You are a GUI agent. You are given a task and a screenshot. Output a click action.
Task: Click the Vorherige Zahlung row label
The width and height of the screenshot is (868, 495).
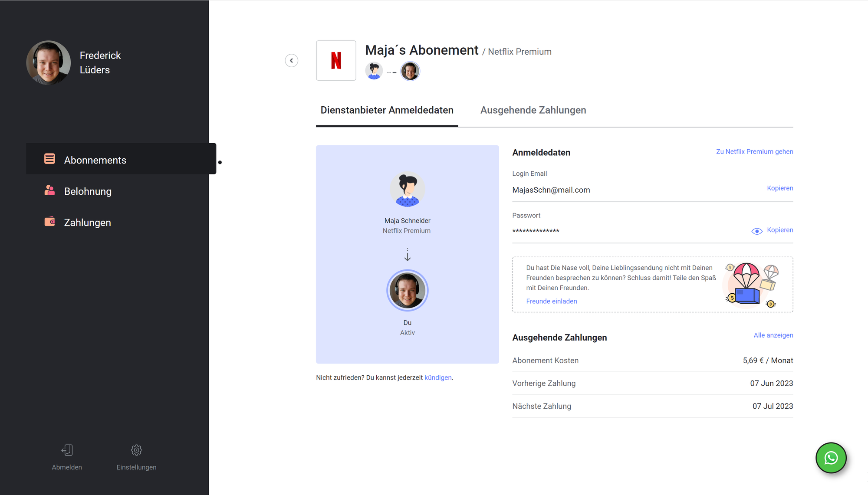[x=544, y=384]
